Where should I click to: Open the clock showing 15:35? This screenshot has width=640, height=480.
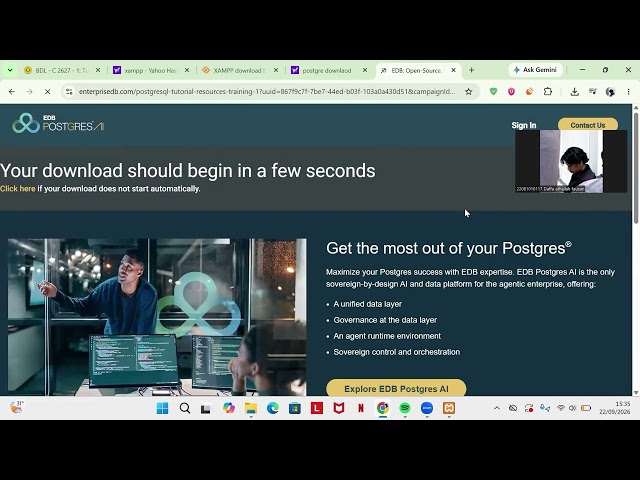[615, 408]
